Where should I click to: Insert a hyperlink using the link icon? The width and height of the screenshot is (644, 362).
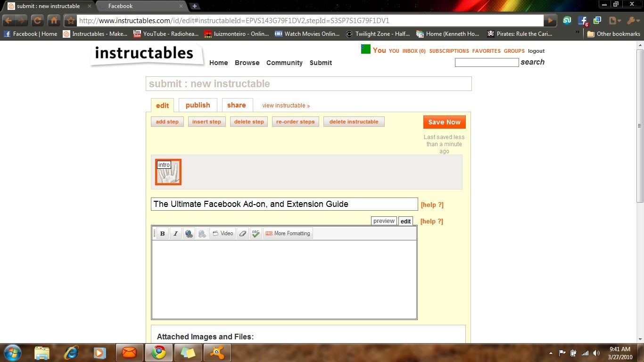(189, 233)
